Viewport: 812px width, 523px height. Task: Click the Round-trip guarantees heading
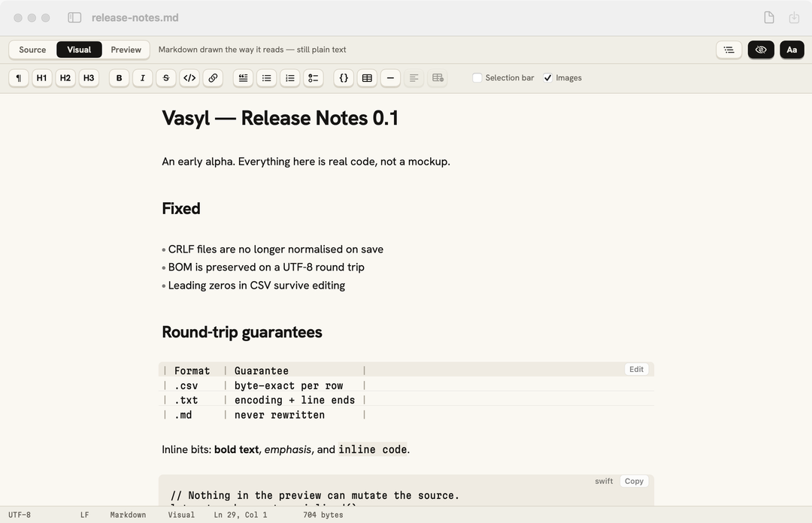(242, 332)
